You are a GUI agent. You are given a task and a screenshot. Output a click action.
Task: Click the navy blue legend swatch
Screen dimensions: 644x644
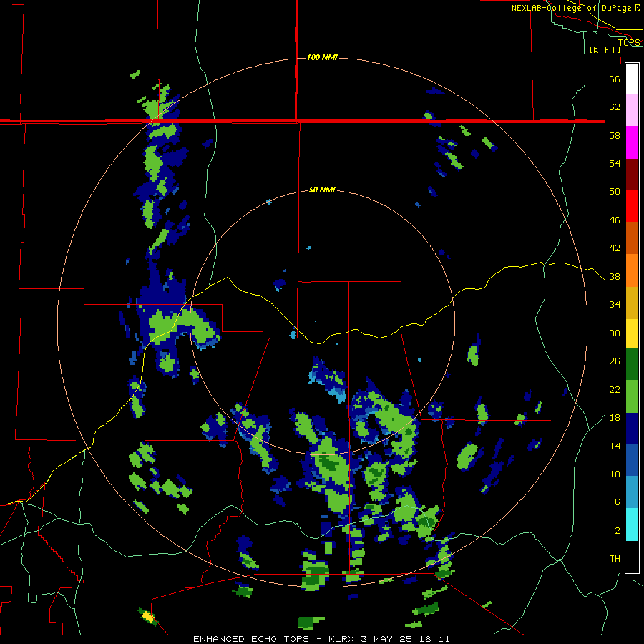pos(632,429)
